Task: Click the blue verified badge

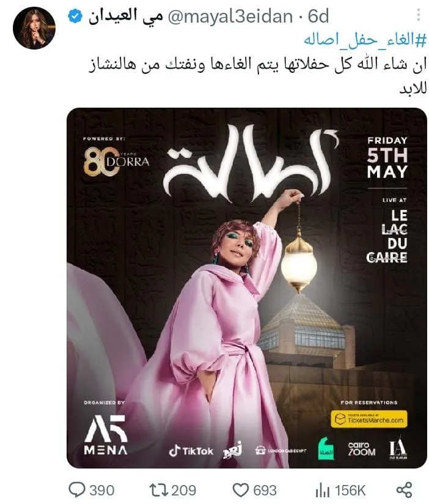Action: click(75, 17)
